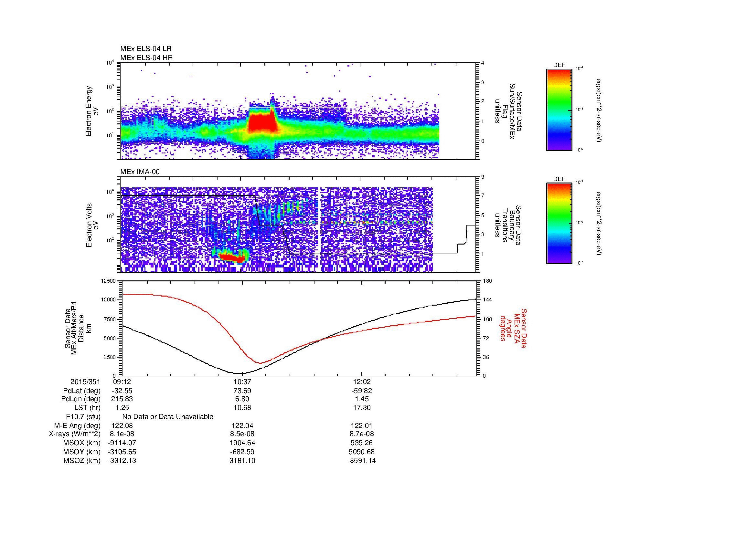Click the PdLat value -59.82
This screenshot has height=534, width=756.
tap(362, 391)
